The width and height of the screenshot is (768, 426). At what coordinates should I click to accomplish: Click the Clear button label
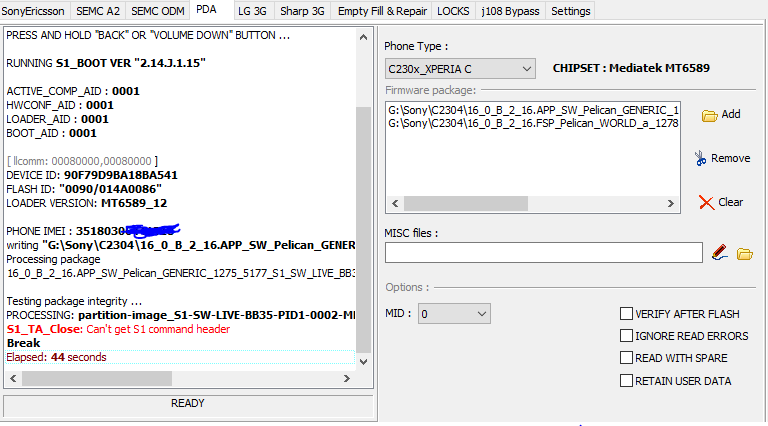[730, 202]
